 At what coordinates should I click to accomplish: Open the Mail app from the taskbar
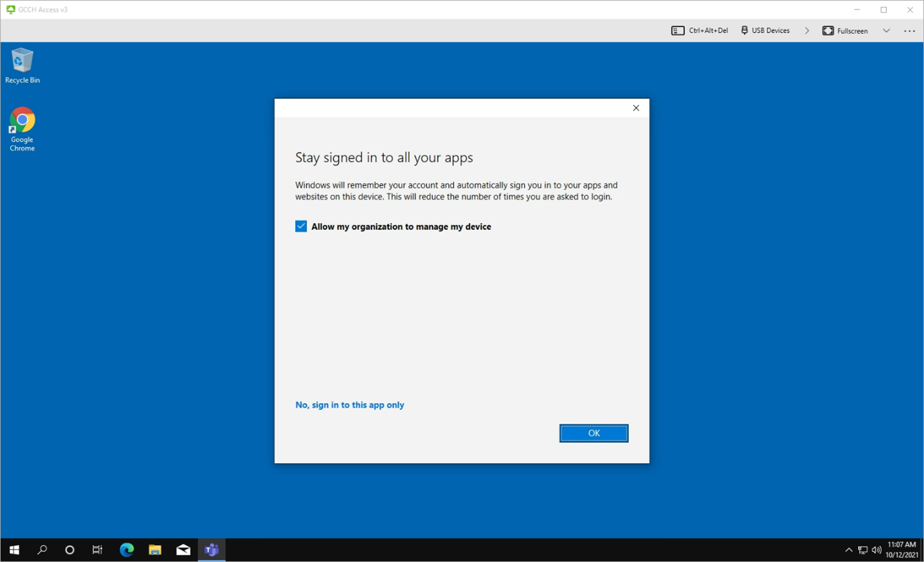click(x=183, y=550)
